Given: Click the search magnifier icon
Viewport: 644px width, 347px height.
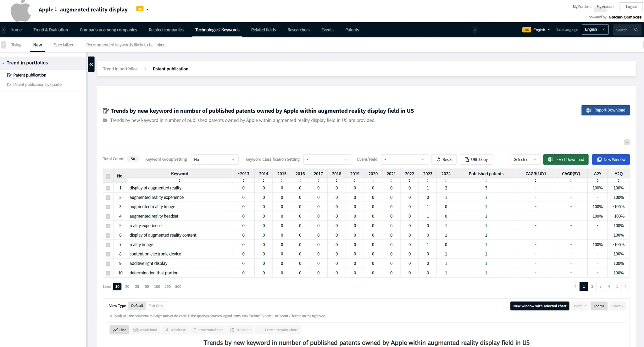Looking at the screenshot, I should (636, 30).
